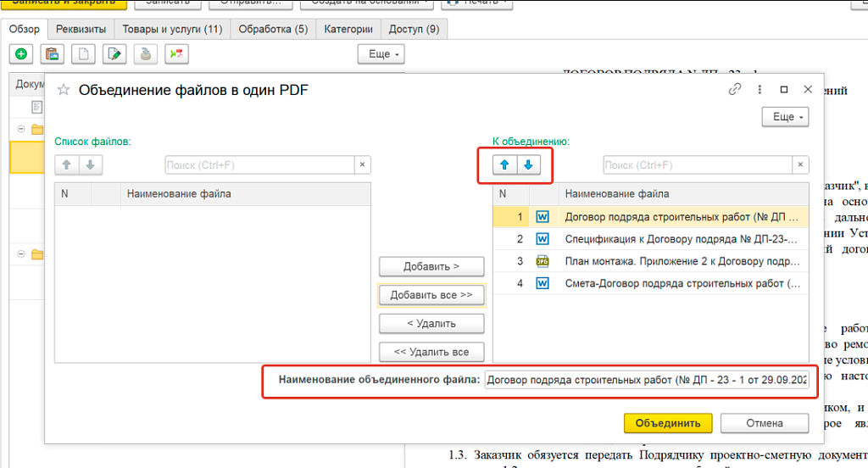
Task: Select the План монтажа JPG file row
Action: tap(678, 261)
